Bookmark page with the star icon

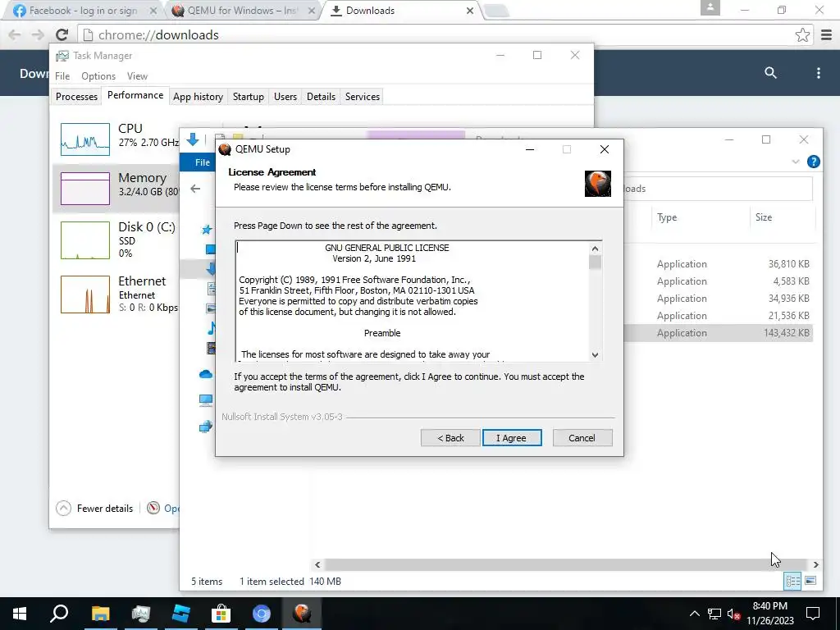(x=802, y=34)
